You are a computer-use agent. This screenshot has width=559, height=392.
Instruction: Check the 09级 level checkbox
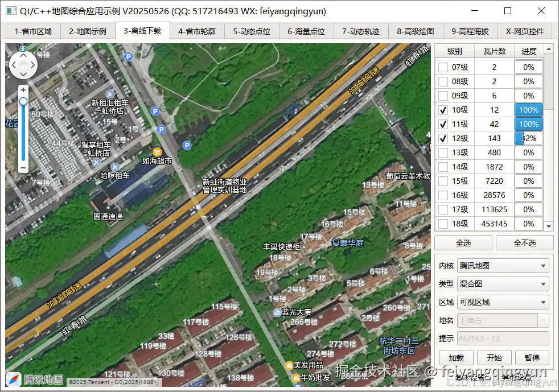443,96
